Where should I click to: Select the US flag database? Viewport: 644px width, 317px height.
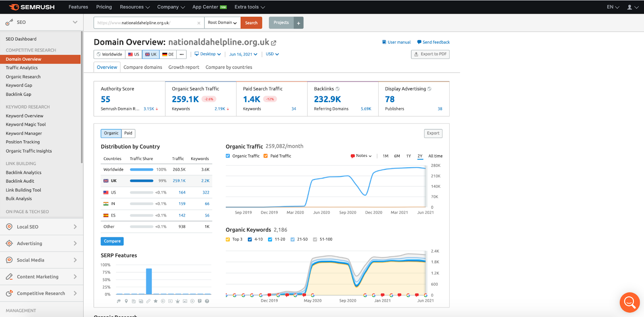tap(134, 54)
